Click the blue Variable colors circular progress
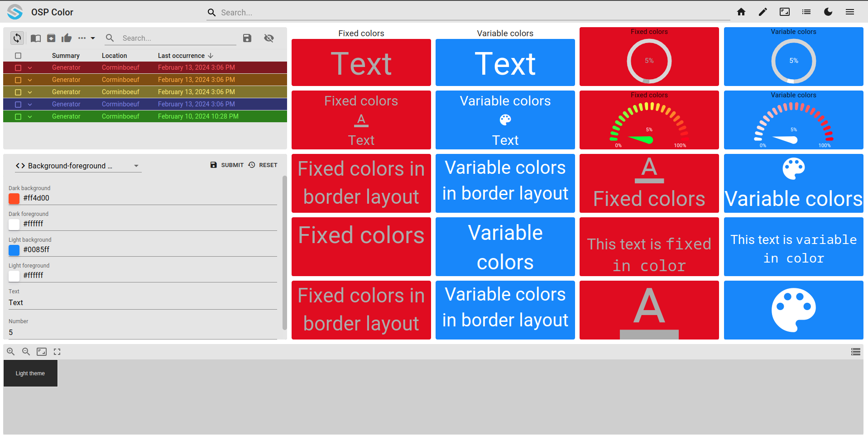868x440 pixels. coord(793,61)
